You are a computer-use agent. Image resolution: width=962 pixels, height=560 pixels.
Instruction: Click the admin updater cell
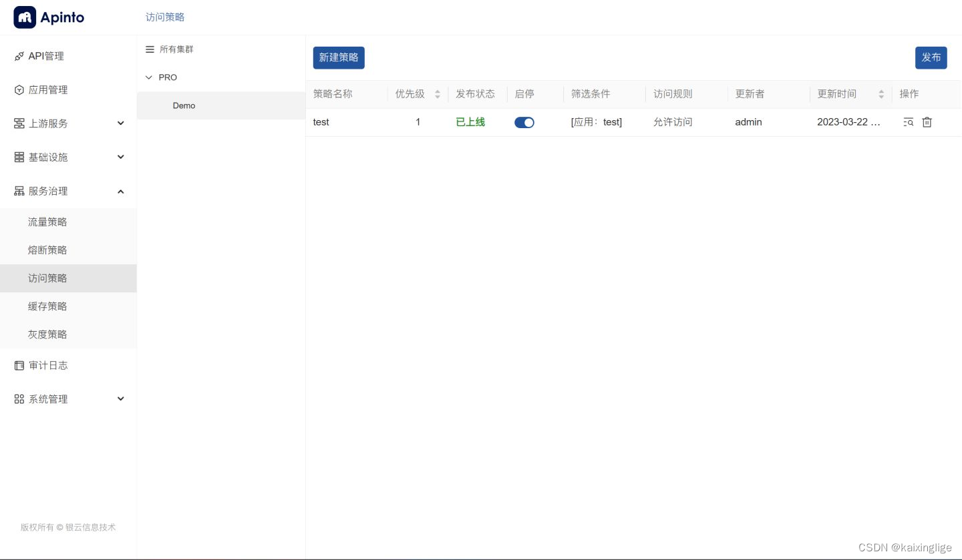(749, 122)
